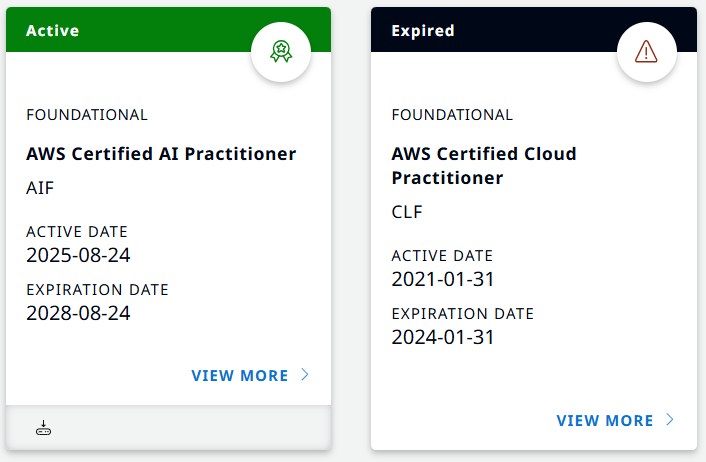
Task: Click Expiration Date label on Cloud Practitioner card
Action: point(463,314)
